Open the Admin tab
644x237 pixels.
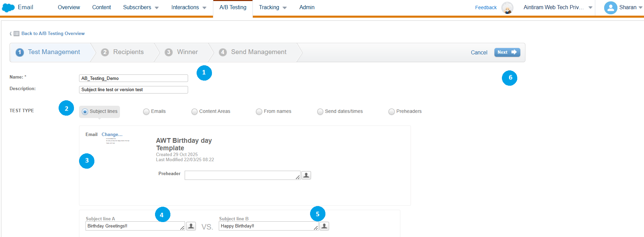[307, 7]
